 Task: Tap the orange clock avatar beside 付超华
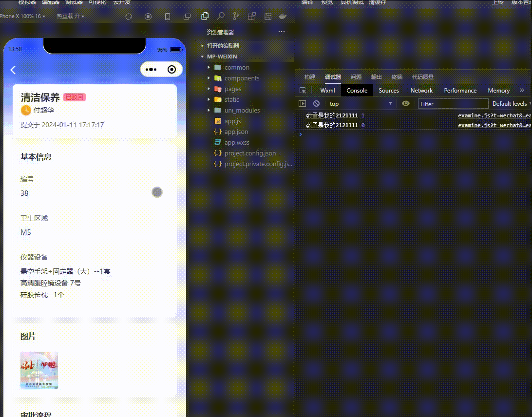click(x=26, y=110)
